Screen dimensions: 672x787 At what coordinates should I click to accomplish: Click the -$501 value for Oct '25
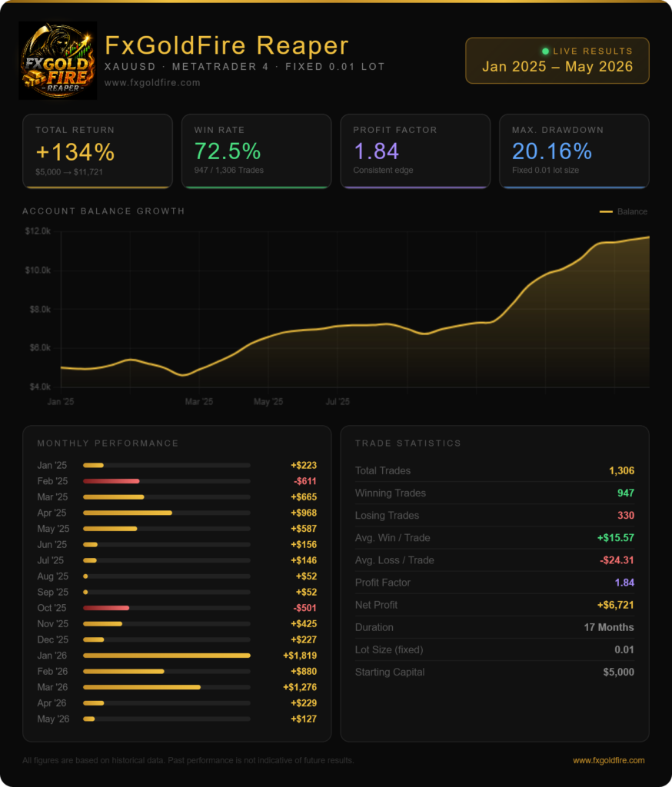pos(305,608)
